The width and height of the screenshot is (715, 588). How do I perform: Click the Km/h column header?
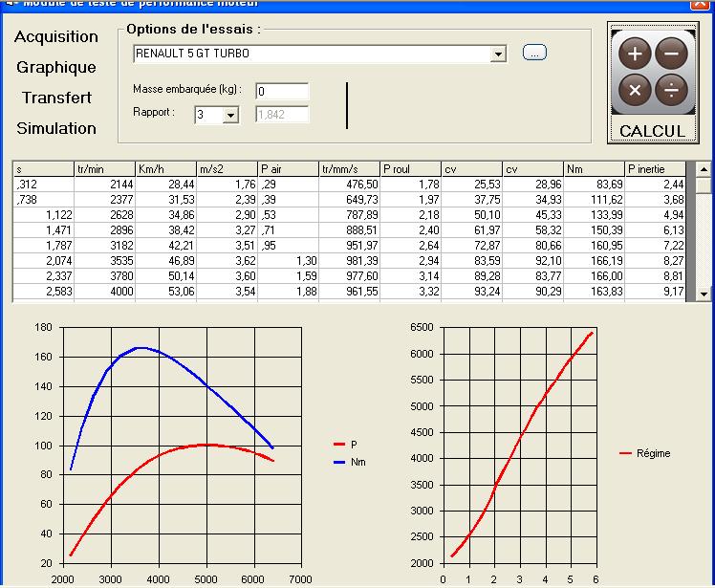tap(165, 169)
